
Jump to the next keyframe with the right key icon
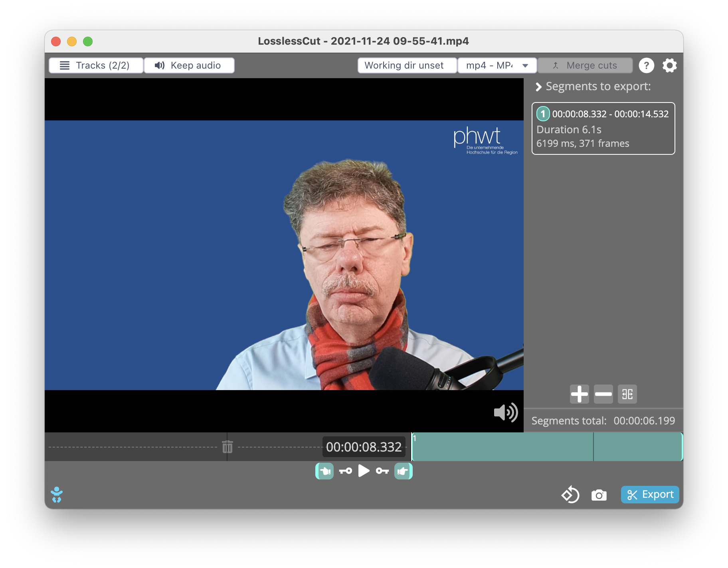tap(382, 471)
